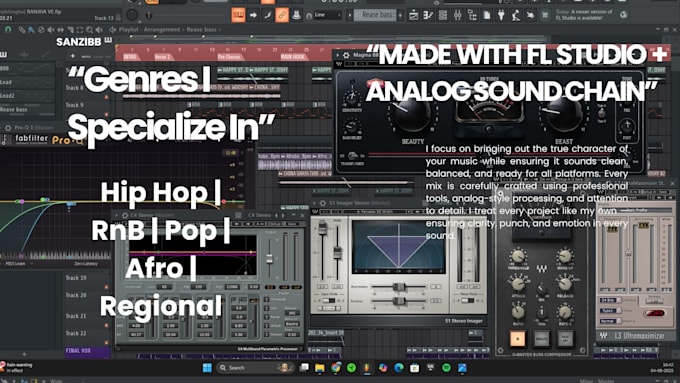This screenshot has height=383, width=680.
Task: Close the C4 Stereo plugin window
Action: 303,215
